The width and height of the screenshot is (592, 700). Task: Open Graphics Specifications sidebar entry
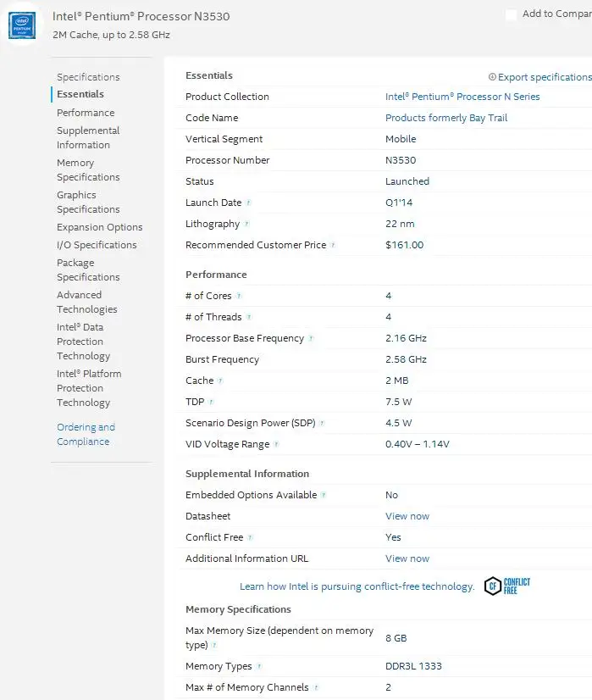88,202
